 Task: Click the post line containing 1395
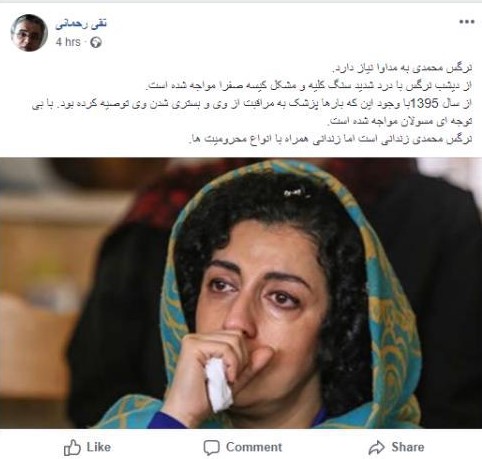click(x=252, y=104)
